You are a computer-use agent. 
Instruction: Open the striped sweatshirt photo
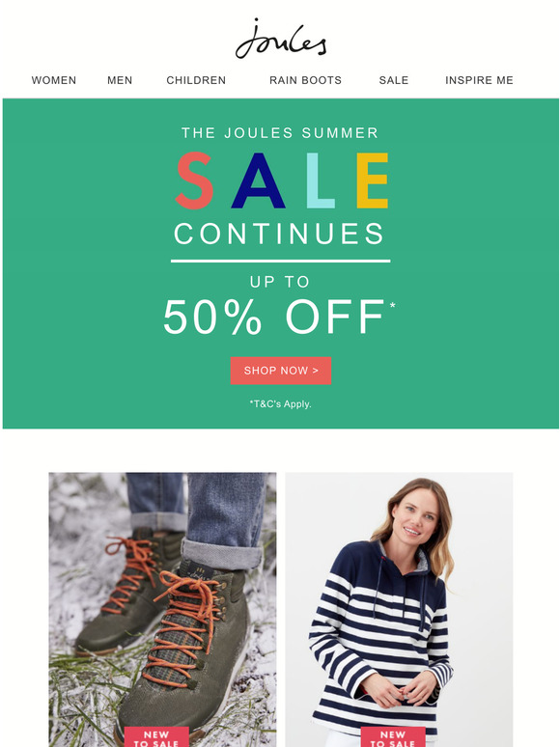pos(399,609)
